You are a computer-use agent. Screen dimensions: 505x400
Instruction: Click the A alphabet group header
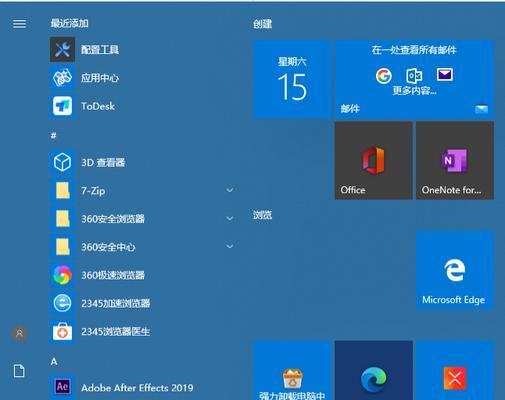click(x=54, y=361)
